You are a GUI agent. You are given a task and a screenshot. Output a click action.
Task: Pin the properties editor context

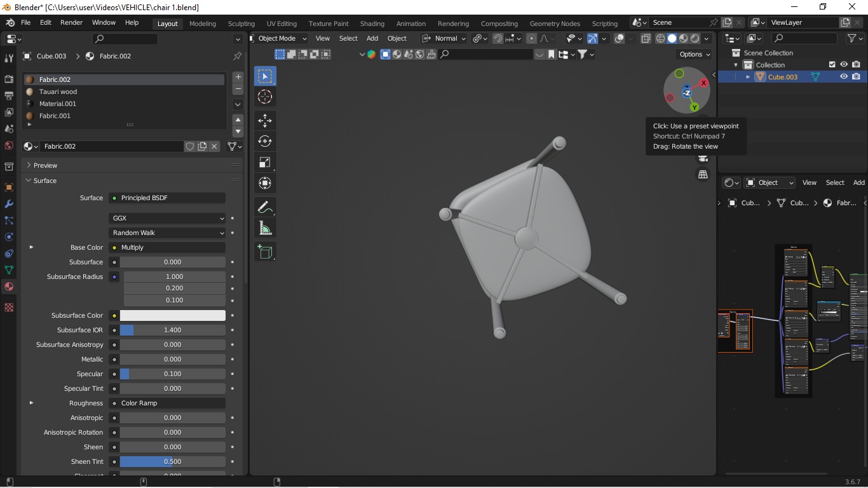click(x=237, y=56)
